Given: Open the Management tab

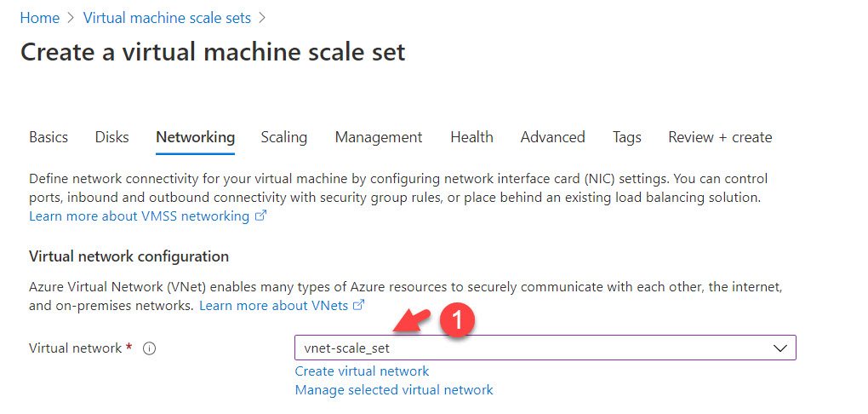Looking at the screenshot, I should point(378,137).
